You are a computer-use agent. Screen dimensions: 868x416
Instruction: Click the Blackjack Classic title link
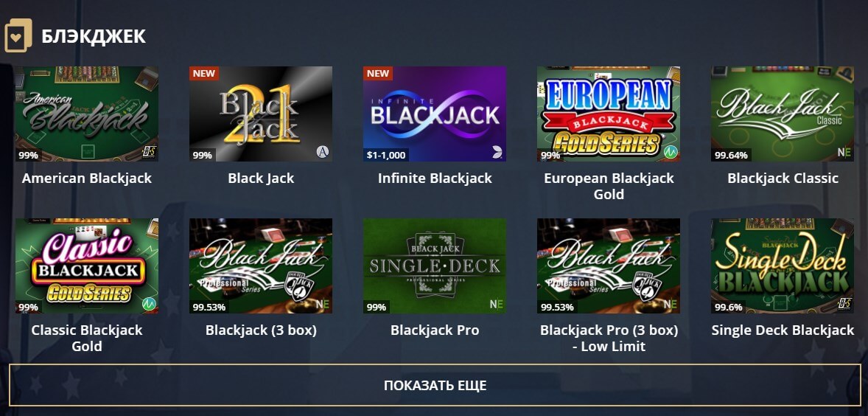point(783,178)
